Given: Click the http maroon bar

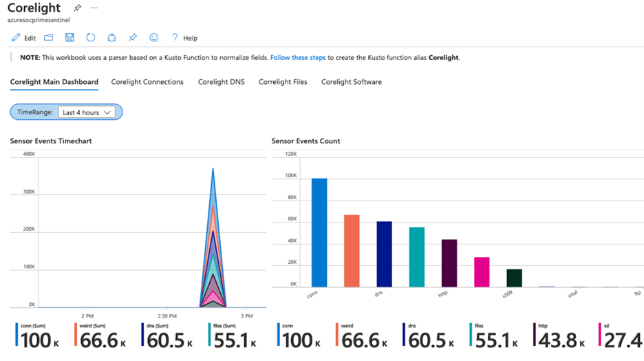Looking at the screenshot, I should tap(449, 263).
